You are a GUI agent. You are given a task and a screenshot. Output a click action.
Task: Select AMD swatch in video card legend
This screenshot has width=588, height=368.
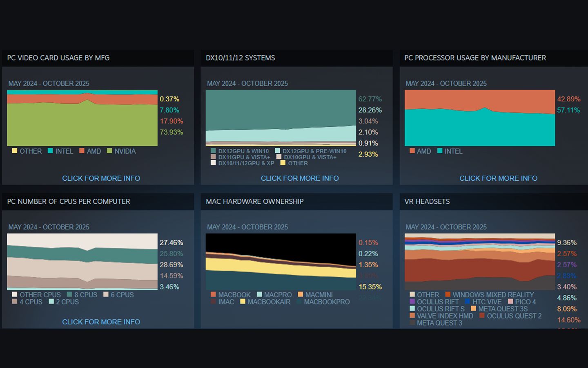pos(82,151)
